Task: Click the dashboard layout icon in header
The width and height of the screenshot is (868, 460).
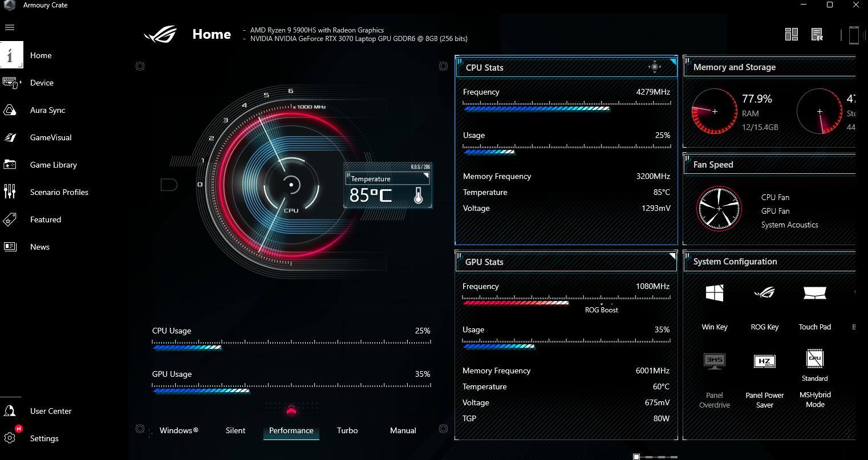Action: click(791, 35)
